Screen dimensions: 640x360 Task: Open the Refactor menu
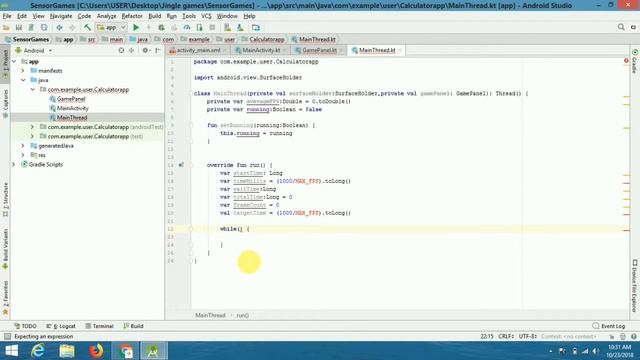(x=132, y=16)
